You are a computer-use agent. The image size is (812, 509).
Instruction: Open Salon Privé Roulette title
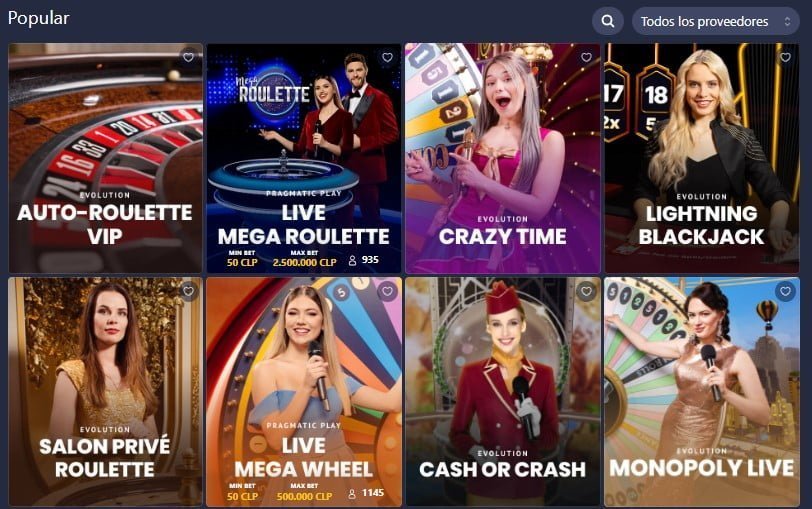coord(105,458)
